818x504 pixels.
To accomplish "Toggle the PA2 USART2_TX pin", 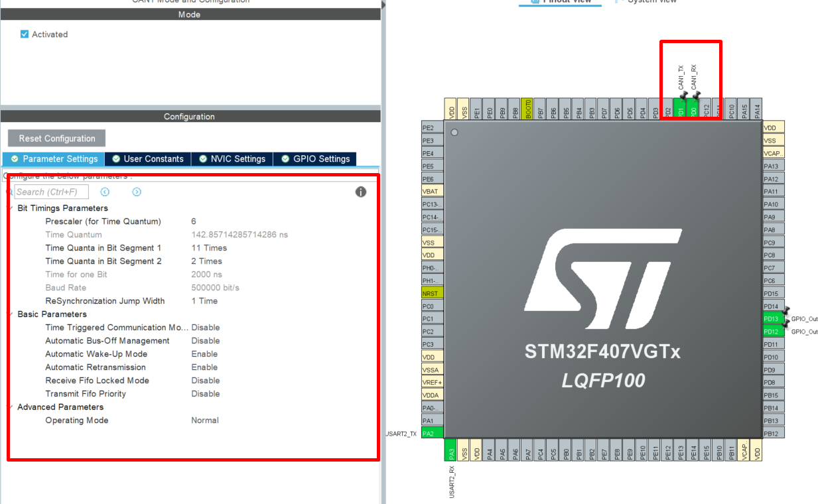I will [432, 432].
